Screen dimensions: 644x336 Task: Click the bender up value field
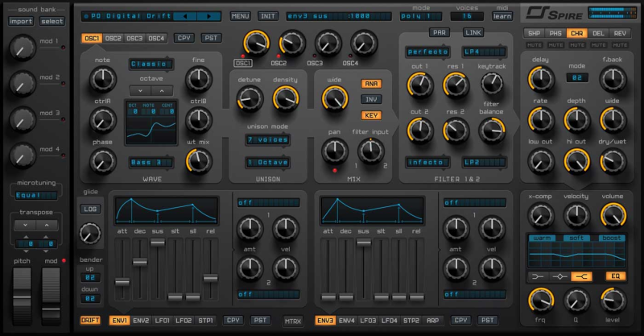tap(90, 278)
